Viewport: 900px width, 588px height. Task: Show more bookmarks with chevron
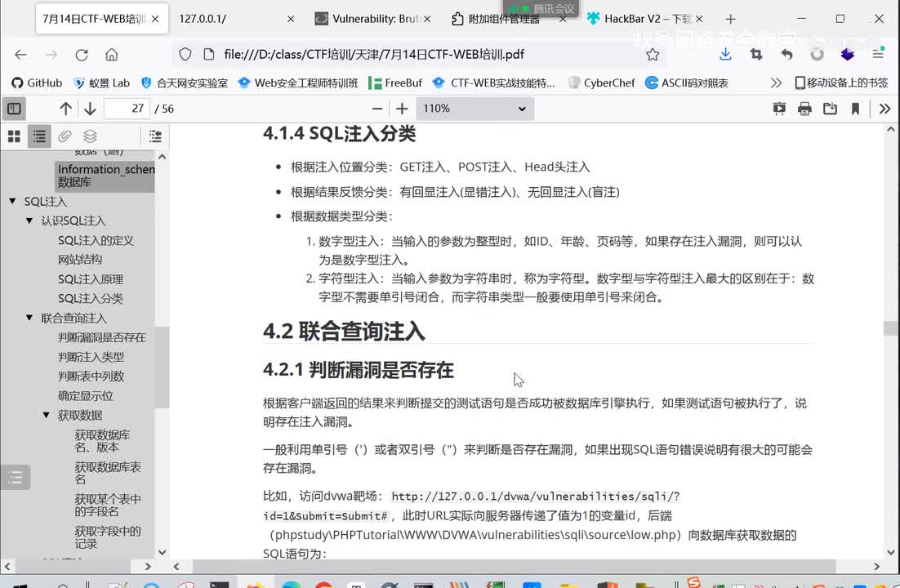point(776,82)
